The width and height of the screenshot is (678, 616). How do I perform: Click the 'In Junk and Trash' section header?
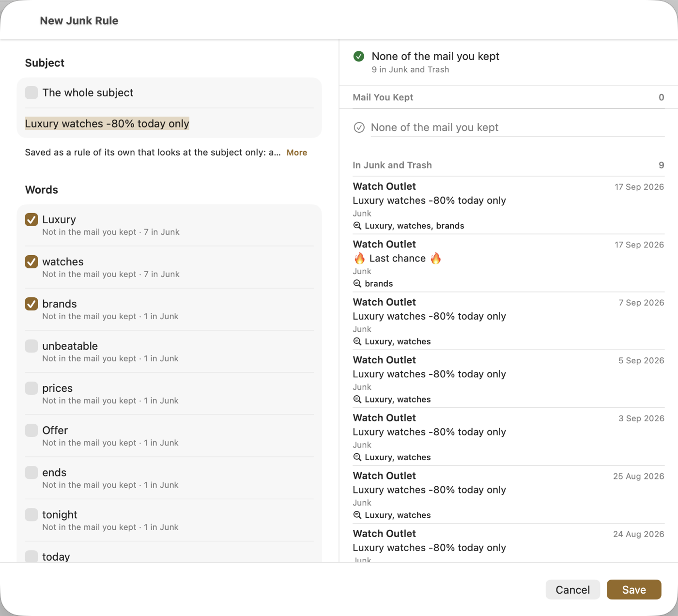pyautogui.click(x=508, y=165)
